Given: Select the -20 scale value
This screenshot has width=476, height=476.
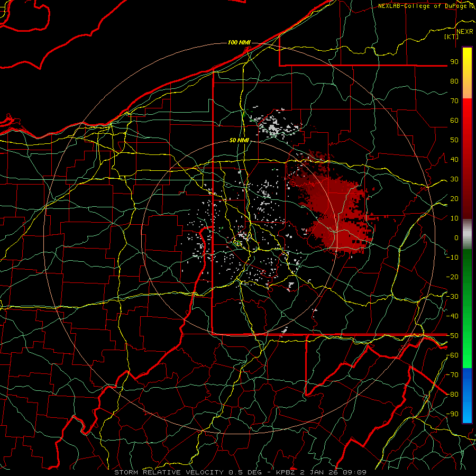Looking at the screenshot, I should [x=452, y=277].
